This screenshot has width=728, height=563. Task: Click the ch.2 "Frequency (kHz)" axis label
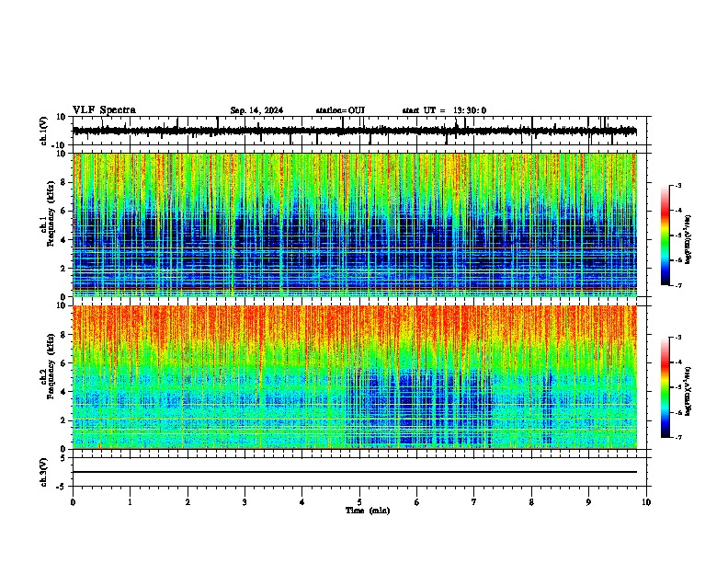[51, 366]
